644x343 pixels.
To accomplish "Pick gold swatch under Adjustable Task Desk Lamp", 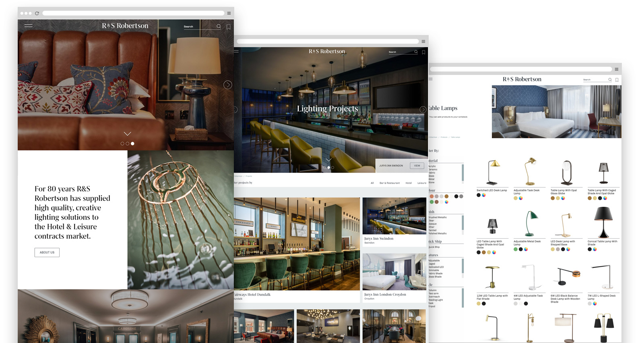I will coord(516,198).
